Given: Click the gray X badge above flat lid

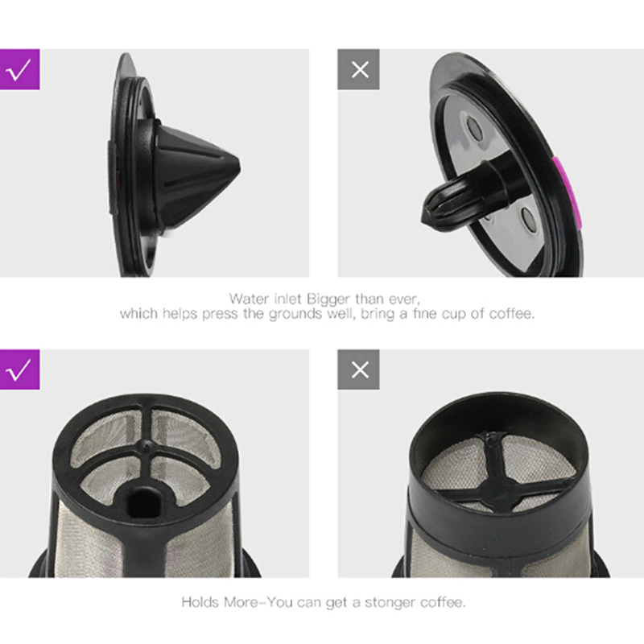Looking at the screenshot, I should coord(358,69).
